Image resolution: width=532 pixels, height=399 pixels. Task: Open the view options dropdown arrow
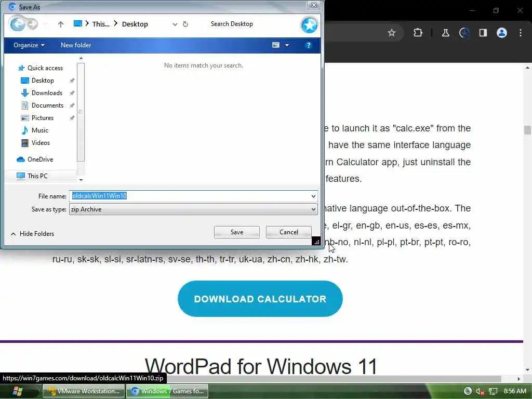287,45
